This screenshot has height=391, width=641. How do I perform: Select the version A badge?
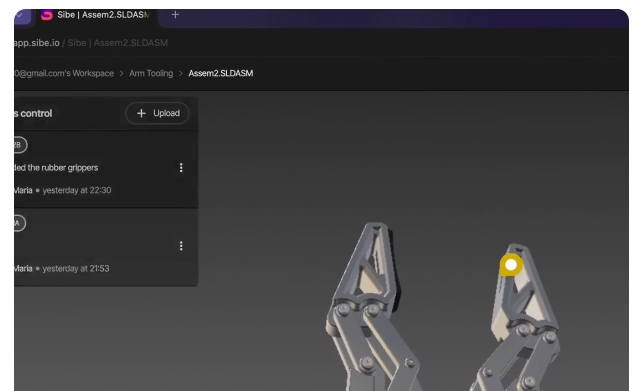pos(19,223)
